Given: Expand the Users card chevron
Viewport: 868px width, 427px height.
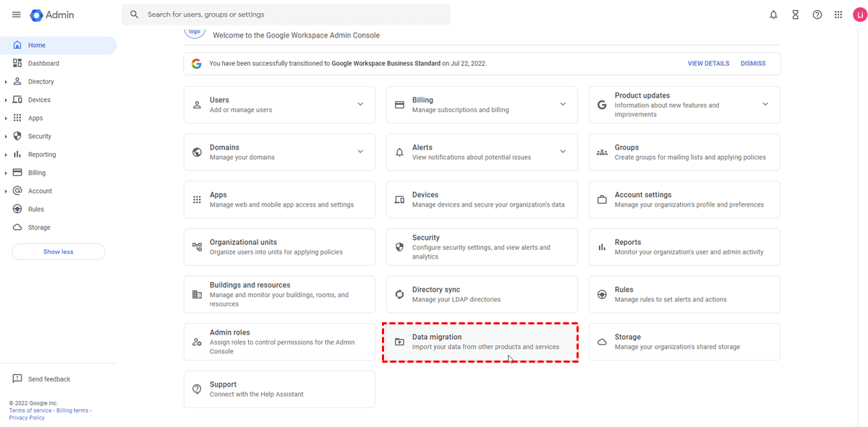Looking at the screenshot, I should (360, 104).
